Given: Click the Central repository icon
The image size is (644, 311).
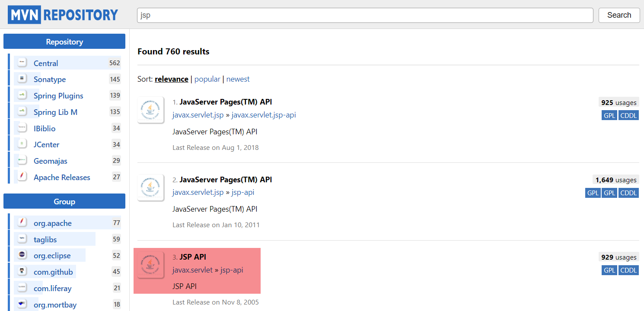Looking at the screenshot, I should tap(22, 63).
